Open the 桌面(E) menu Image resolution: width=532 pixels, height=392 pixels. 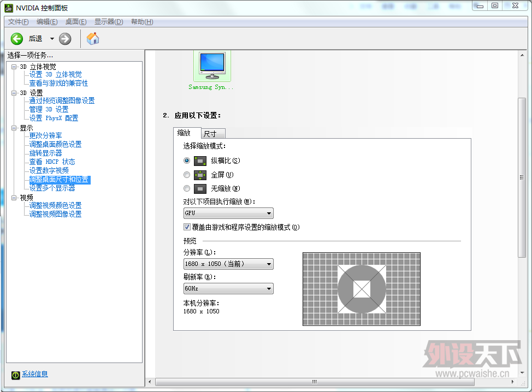76,22
